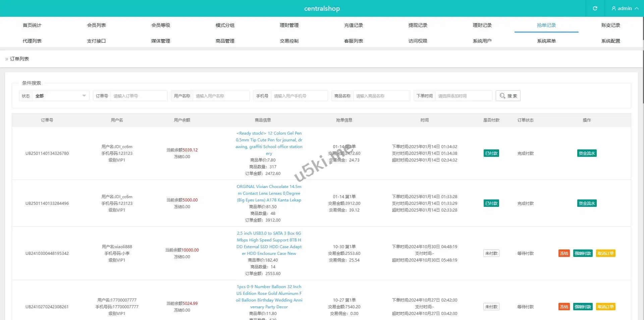Open the 充值记录 tab
This screenshot has height=320, width=644.
click(354, 25)
